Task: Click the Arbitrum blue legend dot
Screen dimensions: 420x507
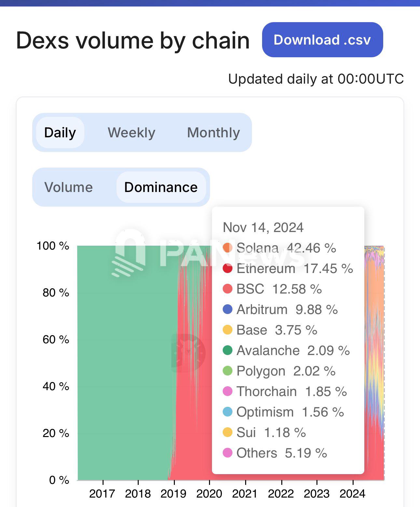Action: (x=227, y=309)
